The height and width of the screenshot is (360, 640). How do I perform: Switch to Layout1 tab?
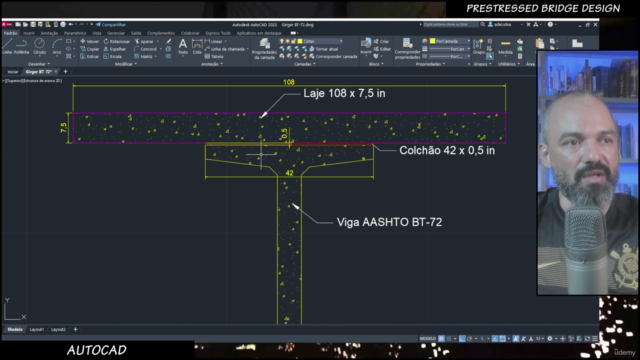(37, 329)
